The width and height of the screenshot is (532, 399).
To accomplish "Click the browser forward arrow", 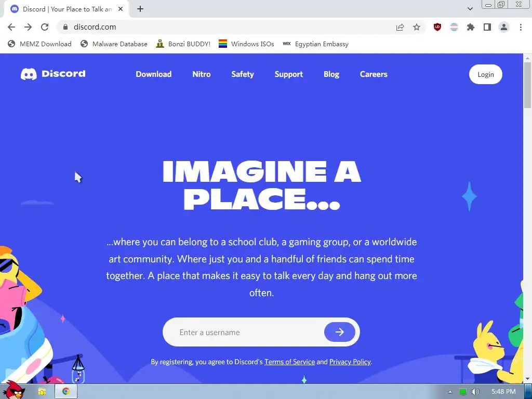I will 28,27.
